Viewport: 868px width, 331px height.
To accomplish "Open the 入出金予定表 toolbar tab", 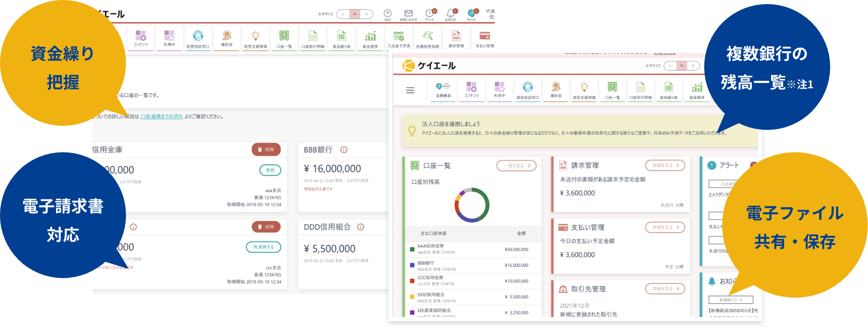I will pos(399,39).
